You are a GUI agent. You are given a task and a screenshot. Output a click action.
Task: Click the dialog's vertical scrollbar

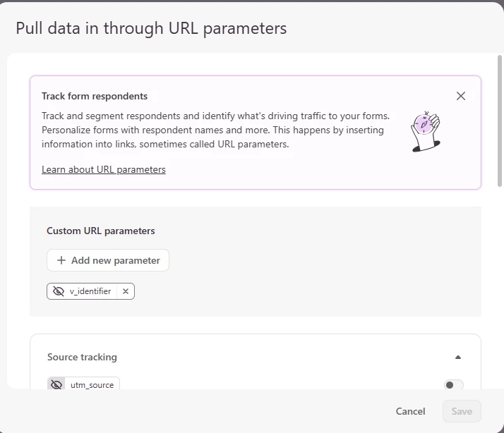point(500,113)
